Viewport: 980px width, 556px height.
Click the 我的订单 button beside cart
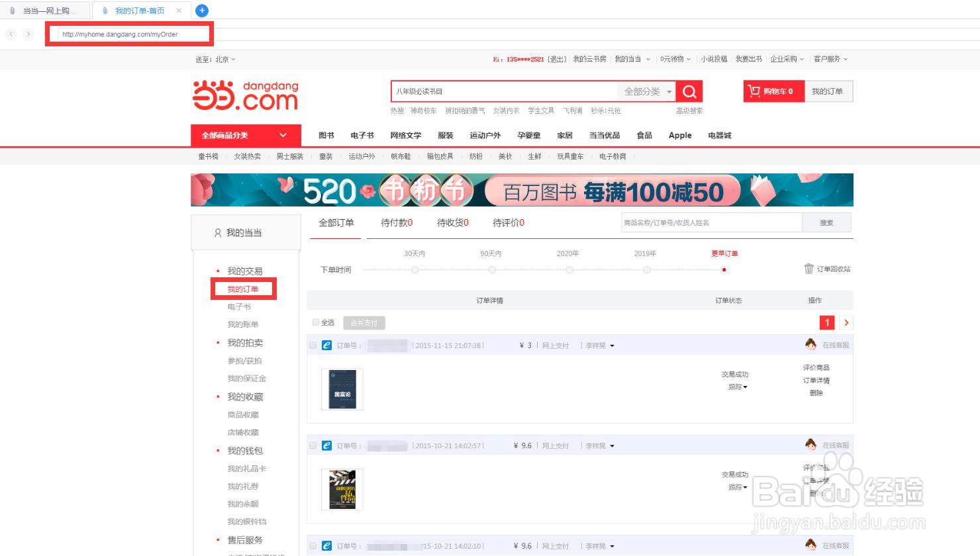[x=828, y=91]
